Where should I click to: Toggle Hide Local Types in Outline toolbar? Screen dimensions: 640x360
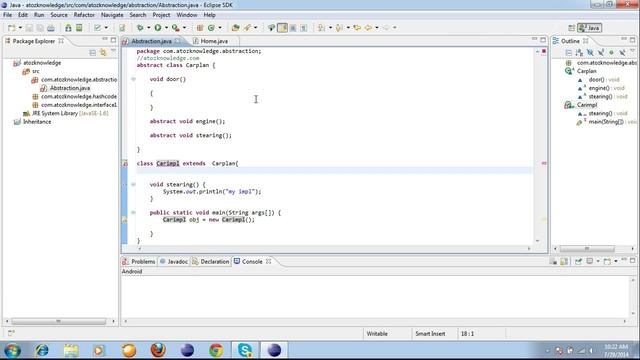pos(622,52)
